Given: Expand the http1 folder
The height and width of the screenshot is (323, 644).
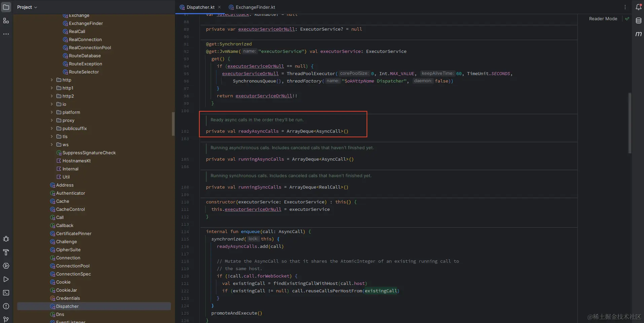Looking at the screenshot, I should tap(51, 88).
